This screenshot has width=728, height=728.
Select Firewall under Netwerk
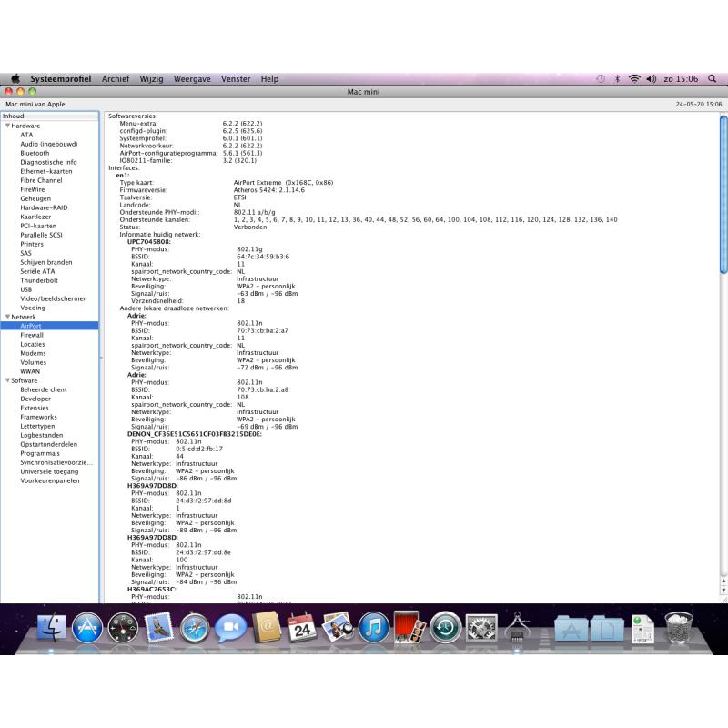pos(32,335)
